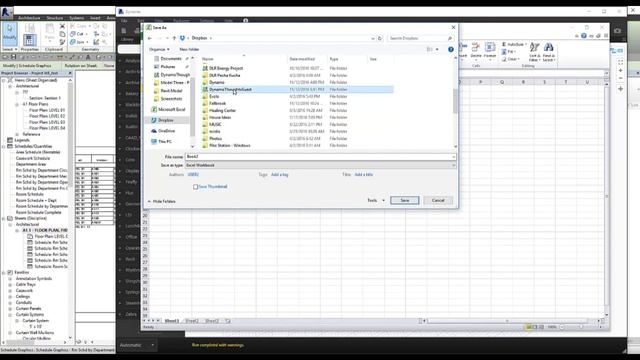Click the Search Dropbox field
Screen dimensions: 640x360
click(420, 38)
